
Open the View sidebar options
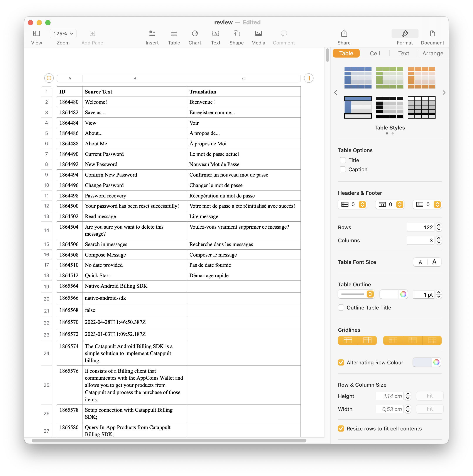click(36, 34)
